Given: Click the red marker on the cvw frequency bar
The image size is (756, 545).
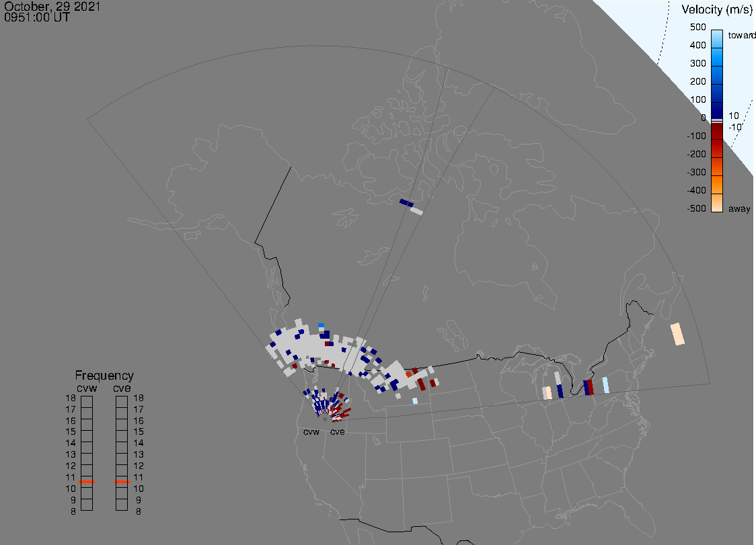Looking at the screenshot, I should click(x=87, y=482).
